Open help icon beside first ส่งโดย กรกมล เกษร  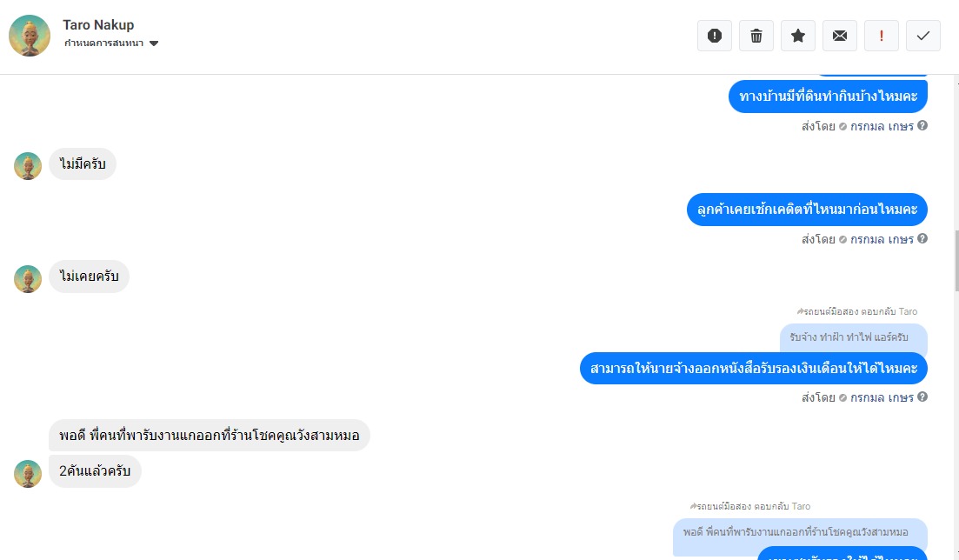pos(922,125)
